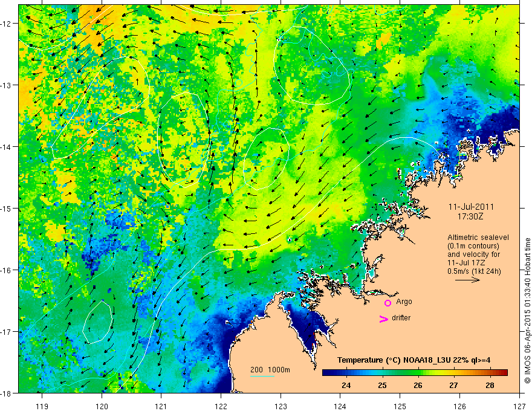Viewport: 532px width, 411px height.
Task: Click the 0.5m/s velocity scale arrow
Action: tap(467, 280)
